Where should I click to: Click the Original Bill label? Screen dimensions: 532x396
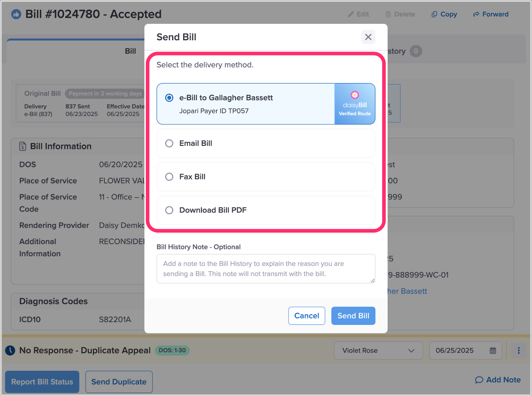(43, 93)
